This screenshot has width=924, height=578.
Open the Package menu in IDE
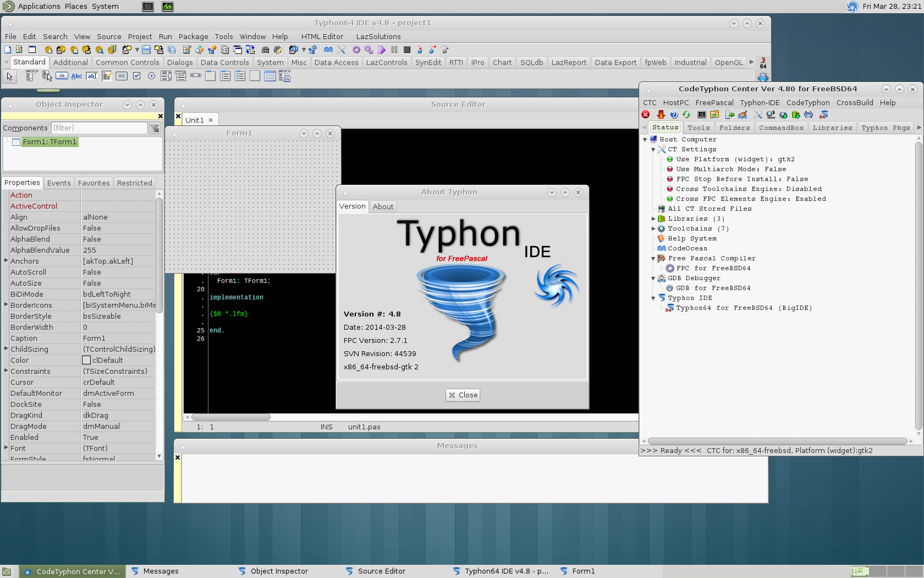[193, 36]
